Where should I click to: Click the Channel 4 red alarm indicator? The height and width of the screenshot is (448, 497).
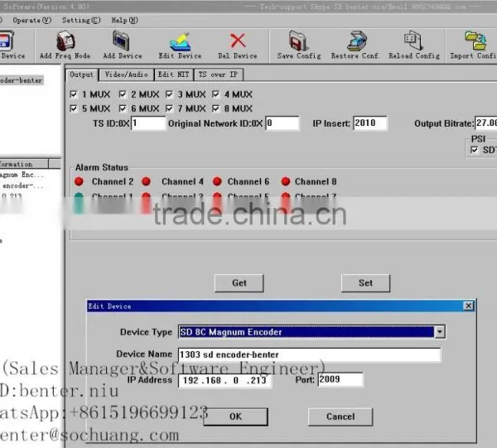(147, 181)
